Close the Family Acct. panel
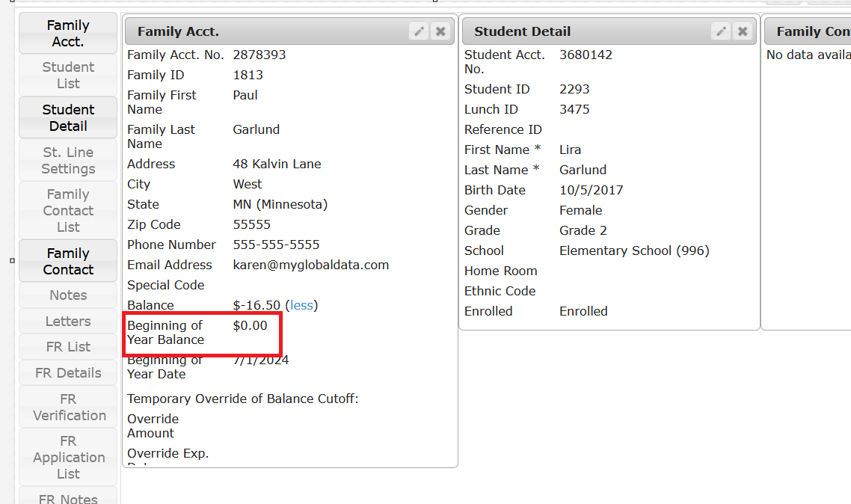Viewport: 851px width, 504px height. tap(440, 31)
